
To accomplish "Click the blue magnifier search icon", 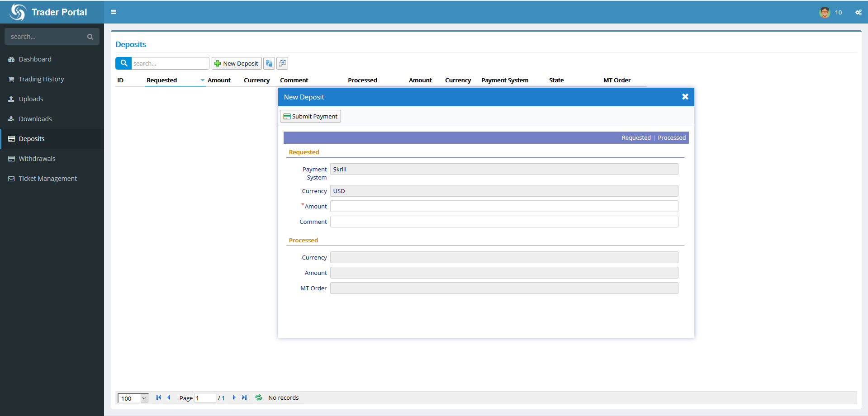I will 123,63.
